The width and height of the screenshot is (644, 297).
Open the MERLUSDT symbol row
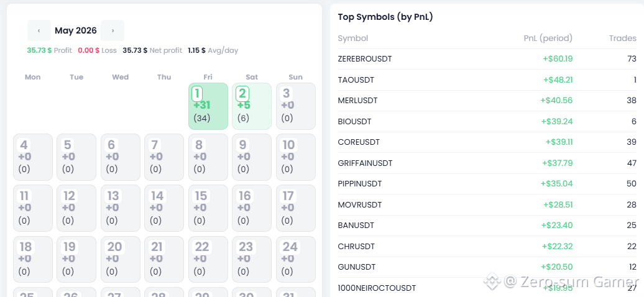(x=487, y=101)
